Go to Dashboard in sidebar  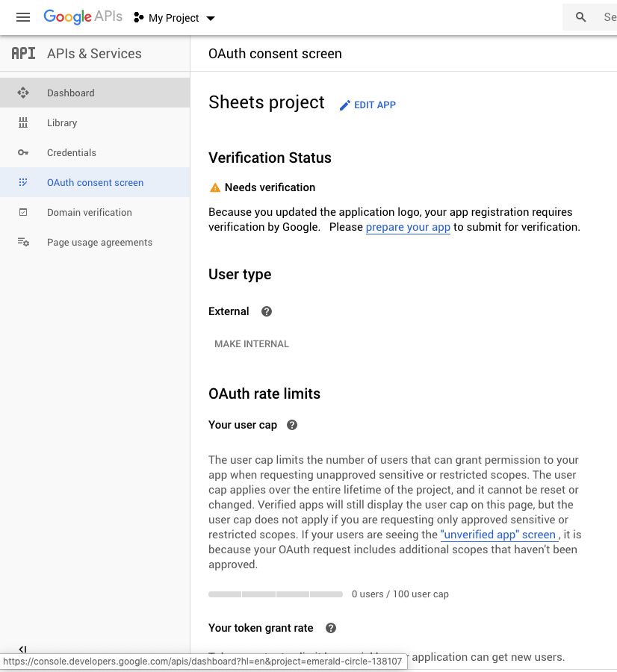pyautogui.click(x=70, y=93)
